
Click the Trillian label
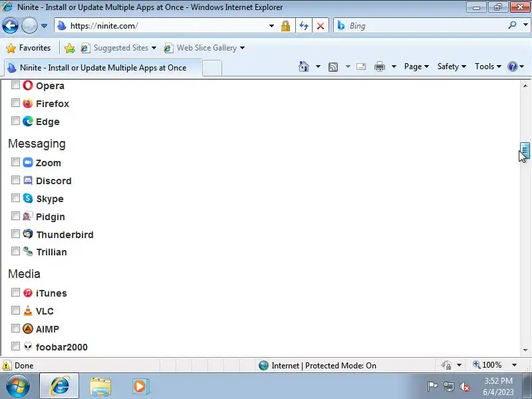[52, 252]
